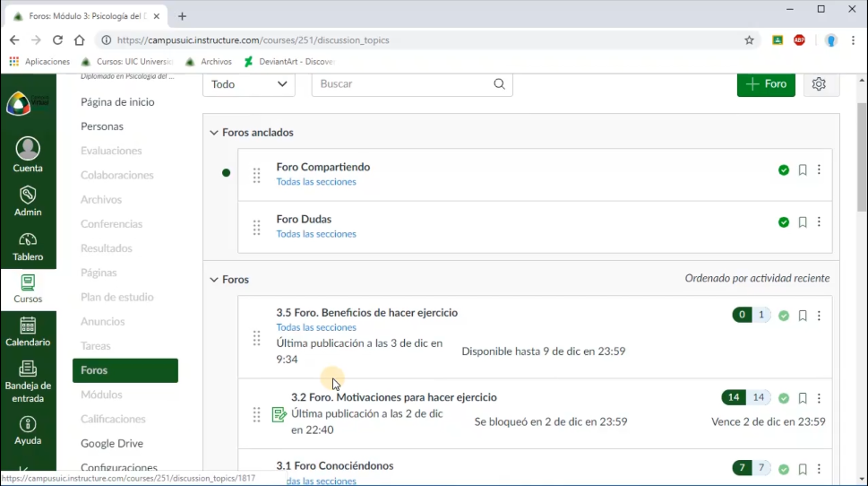The image size is (868, 486).
Task: Open the forum settings gear icon
Action: (x=819, y=84)
